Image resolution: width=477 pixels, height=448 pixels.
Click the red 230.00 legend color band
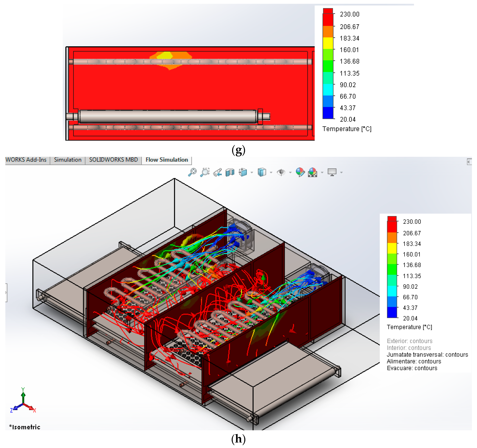(392, 224)
